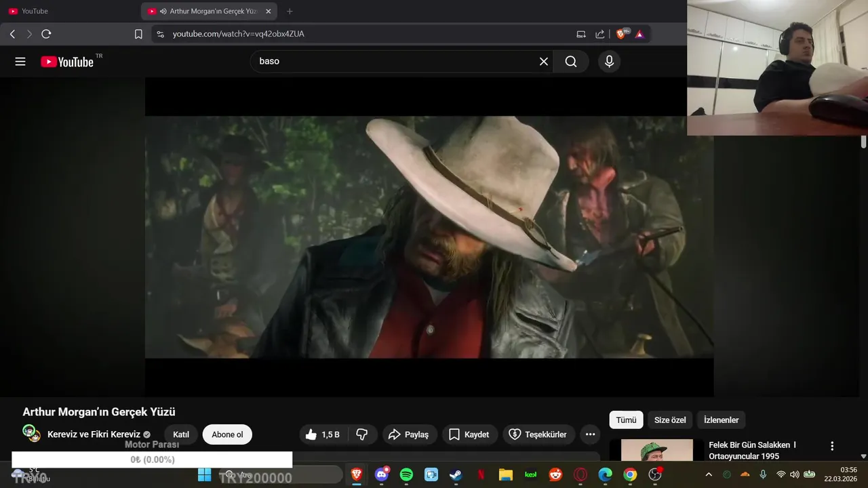Open Steam from the taskbar
This screenshot has width=868, height=488.
(x=456, y=474)
